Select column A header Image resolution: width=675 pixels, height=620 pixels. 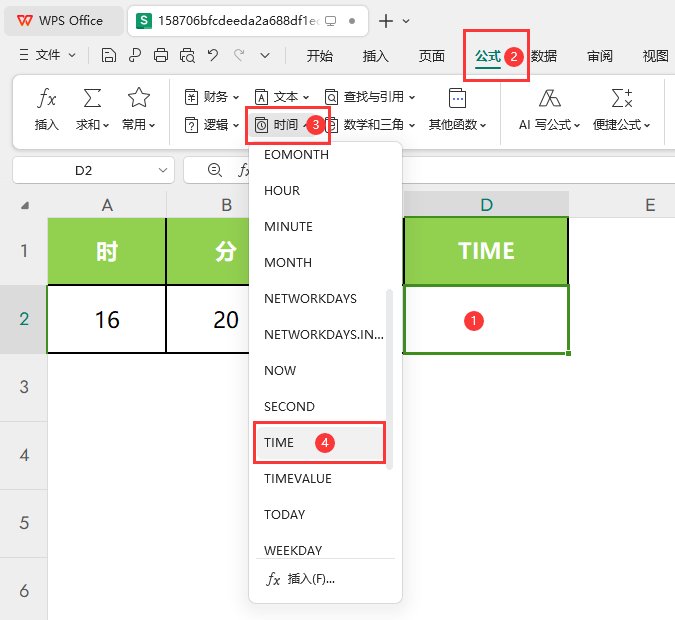[107, 205]
